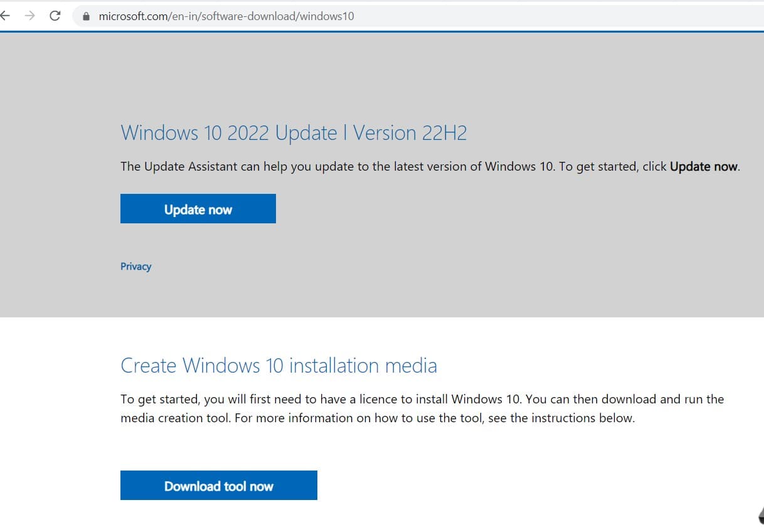Image resolution: width=764 pixels, height=532 pixels.
Task: Click 'windows10' at the end of URL
Action: coord(327,16)
